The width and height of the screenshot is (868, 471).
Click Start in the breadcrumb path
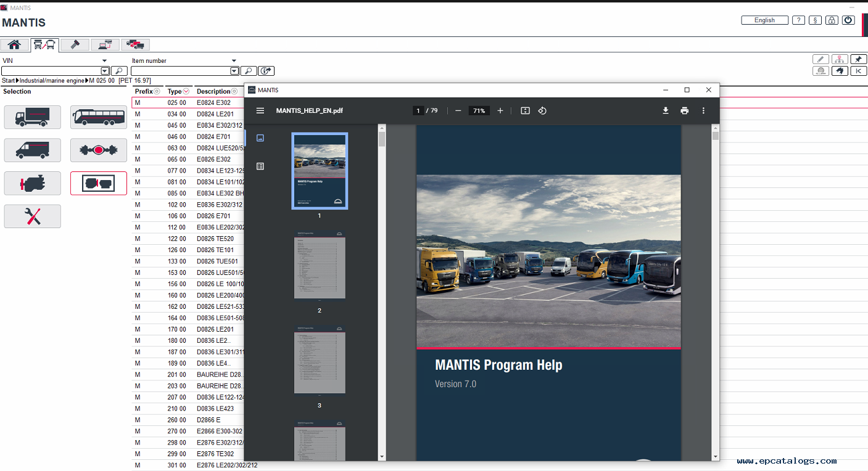9,81
